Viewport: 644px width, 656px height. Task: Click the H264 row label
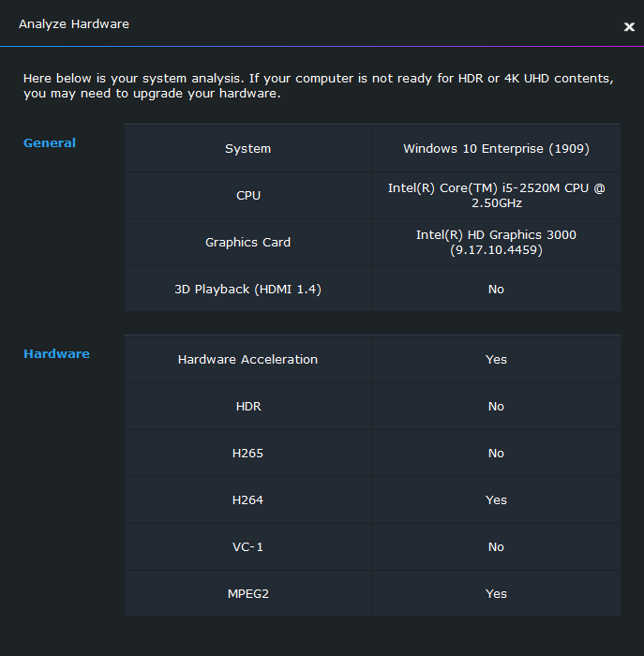tap(248, 500)
